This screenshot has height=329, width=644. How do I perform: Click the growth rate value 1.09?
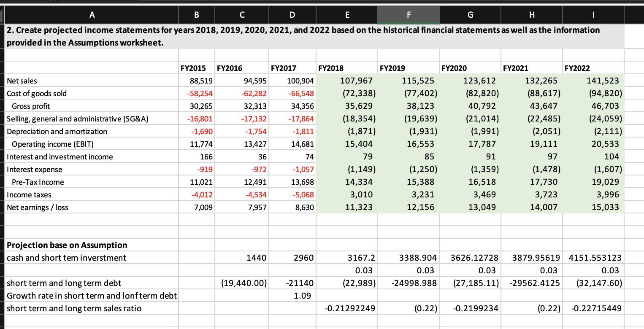pyautogui.click(x=302, y=296)
